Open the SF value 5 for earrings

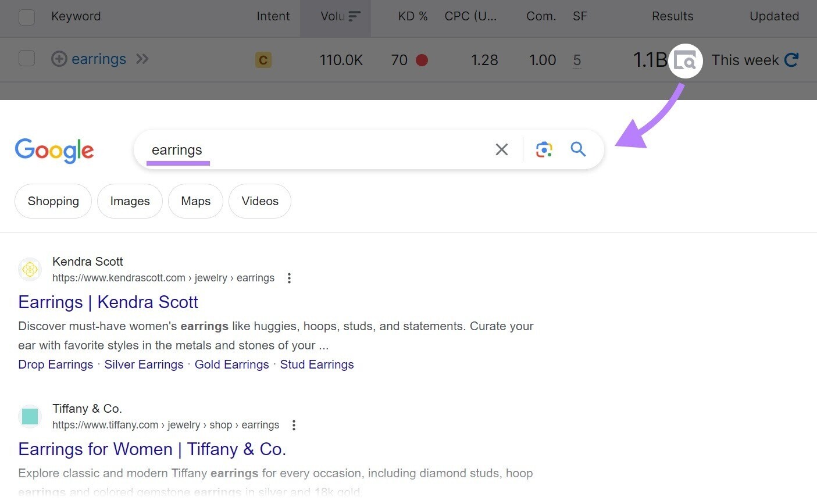(577, 59)
